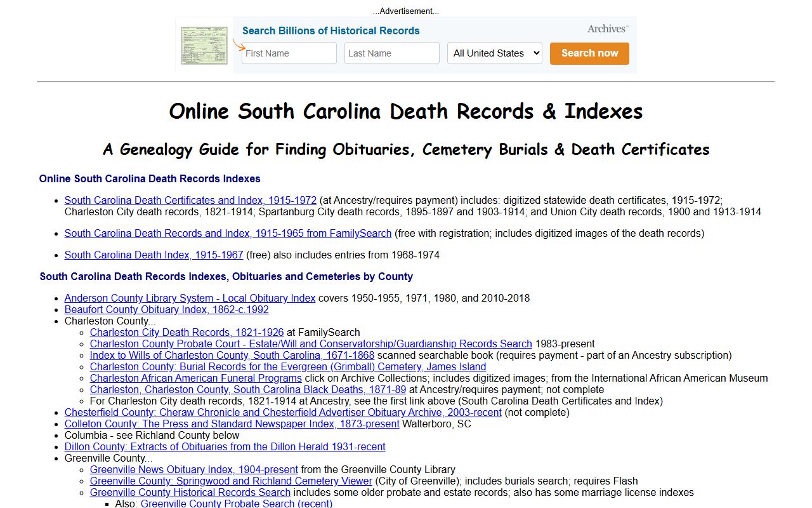Click the First Name input field
The height and width of the screenshot is (508, 812).
tap(289, 53)
